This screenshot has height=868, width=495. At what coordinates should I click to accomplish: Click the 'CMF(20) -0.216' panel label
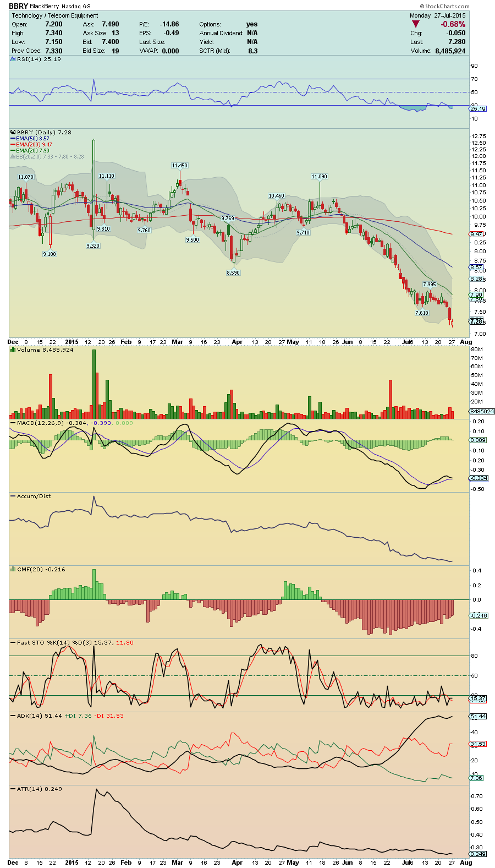point(41,569)
